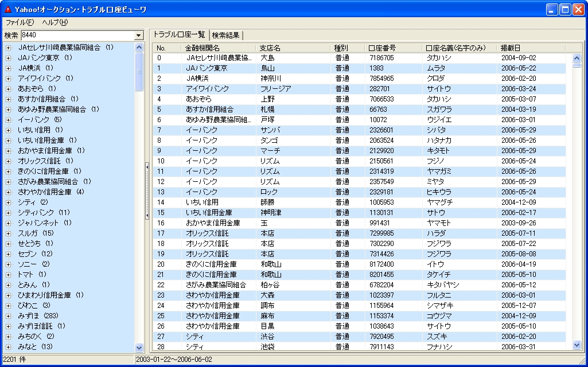This screenshot has width=588, height=367.
Task: Select account number 1383 cell
Action: tap(376, 68)
